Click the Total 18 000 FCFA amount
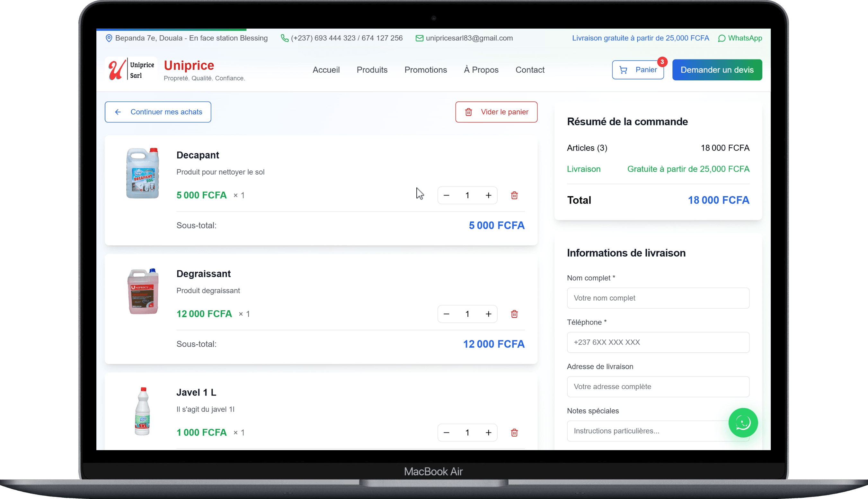 718,200
